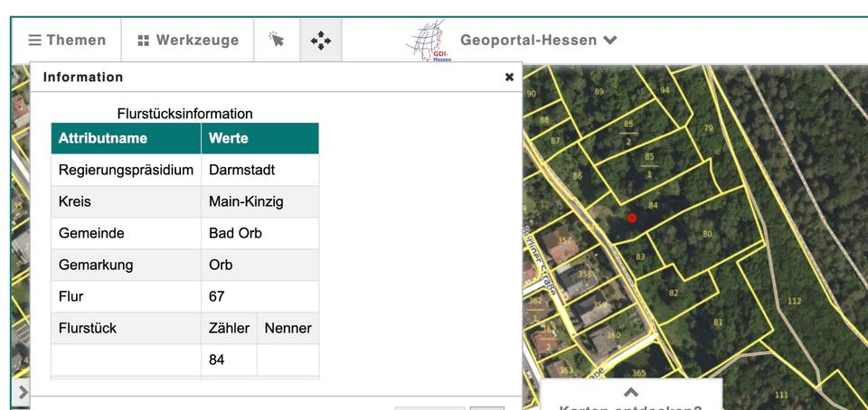Viewport: 868px width, 410px height.
Task: Activate the pan map arrows tool
Action: click(321, 41)
